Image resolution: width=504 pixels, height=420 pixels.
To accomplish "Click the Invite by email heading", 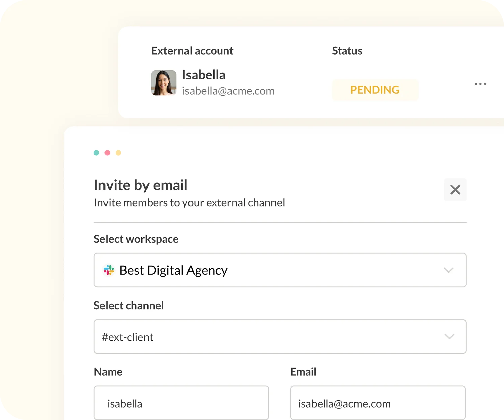I will click(x=140, y=185).
